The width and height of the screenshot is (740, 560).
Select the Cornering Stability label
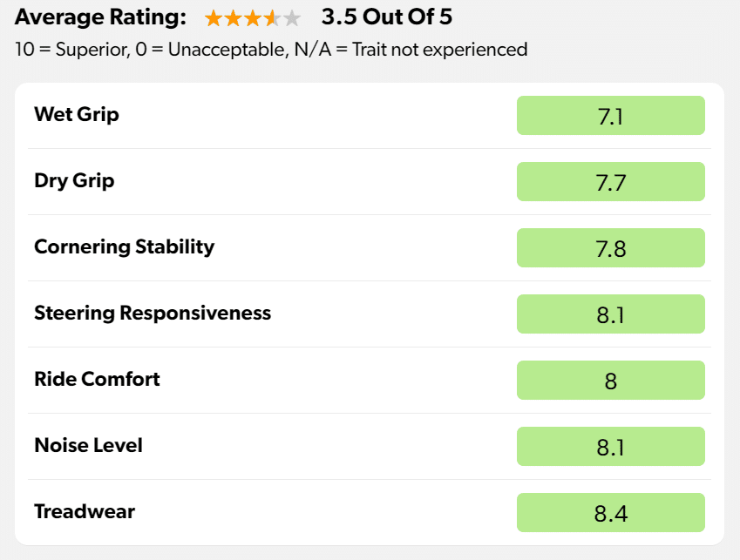(x=124, y=246)
